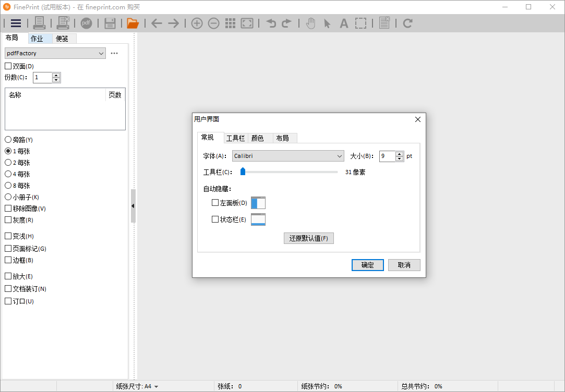This screenshot has width=565, height=392.
Task: Open a file using the folder toolbar icon
Action: [132, 23]
